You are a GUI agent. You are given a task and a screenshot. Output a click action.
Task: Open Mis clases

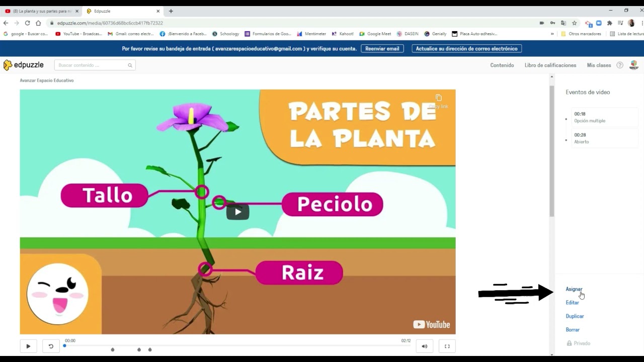(599, 65)
